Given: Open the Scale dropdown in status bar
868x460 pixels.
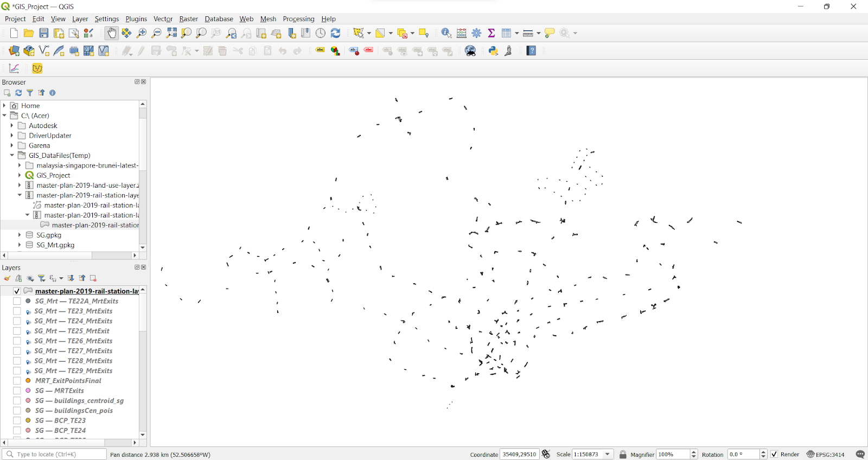Looking at the screenshot, I should pos(608,455).
